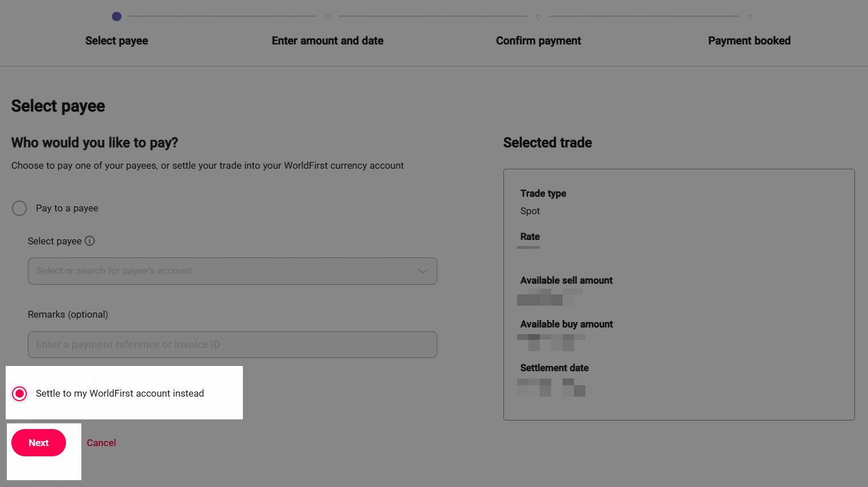The height and width of the screenshot is (487, 868).
Task: Click the 'Settle to my WorldFirst account instead' label
Action: pyautogui.click(x=119, y=394)
